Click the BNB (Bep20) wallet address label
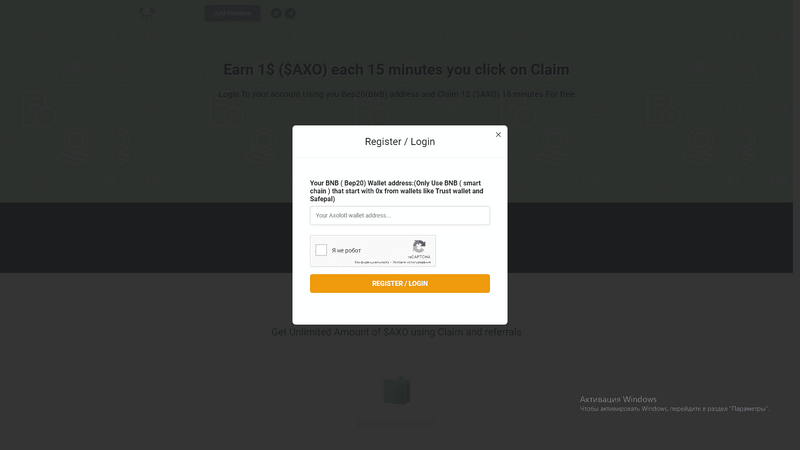This screenshot has width=800, height=450. coord(396,191)
